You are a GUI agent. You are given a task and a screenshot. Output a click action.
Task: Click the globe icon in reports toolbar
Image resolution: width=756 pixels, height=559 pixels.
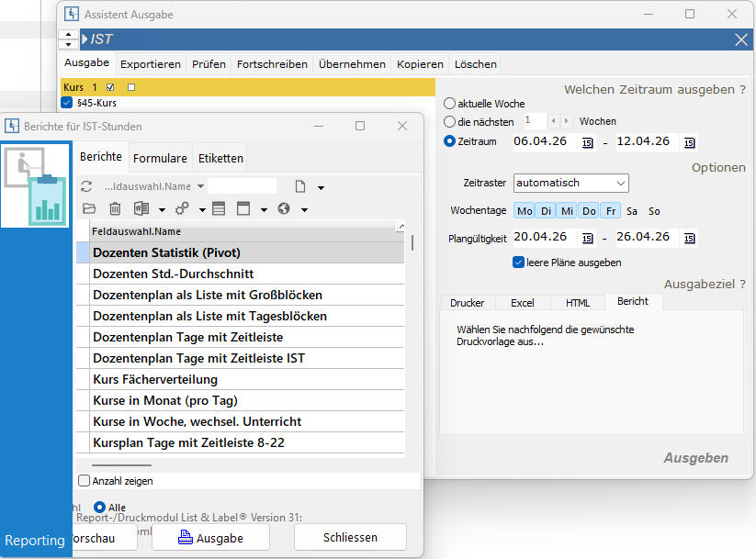pyautogui.click(x=284, y=208)
